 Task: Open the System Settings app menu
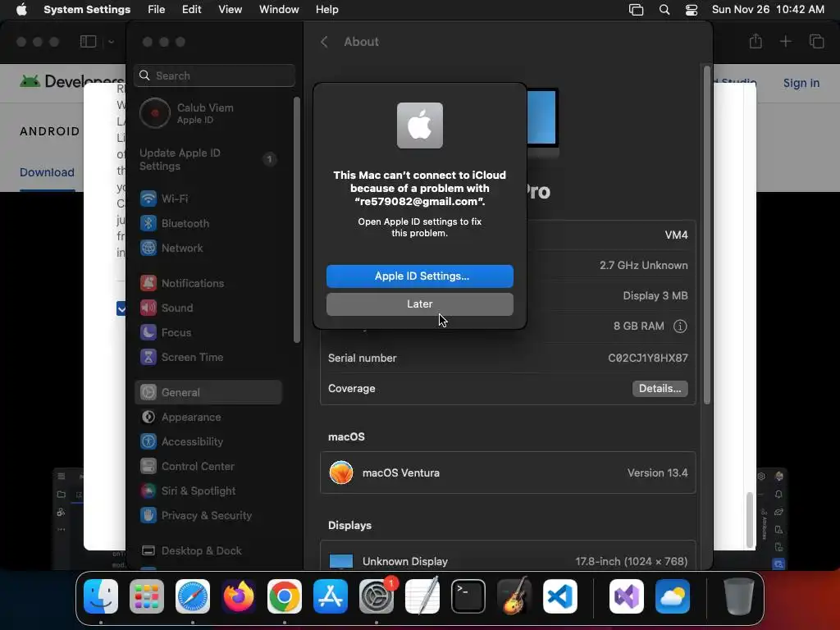pos(87,10)
